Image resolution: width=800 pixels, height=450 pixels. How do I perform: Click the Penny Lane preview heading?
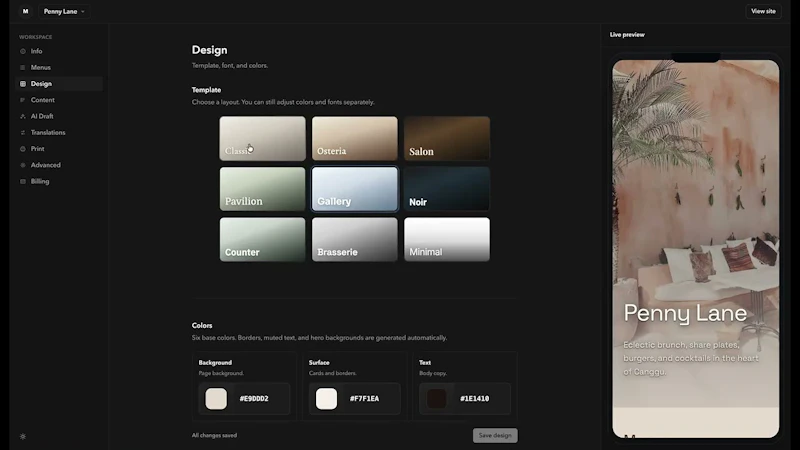pyautogui.click(x=685, y=313)
